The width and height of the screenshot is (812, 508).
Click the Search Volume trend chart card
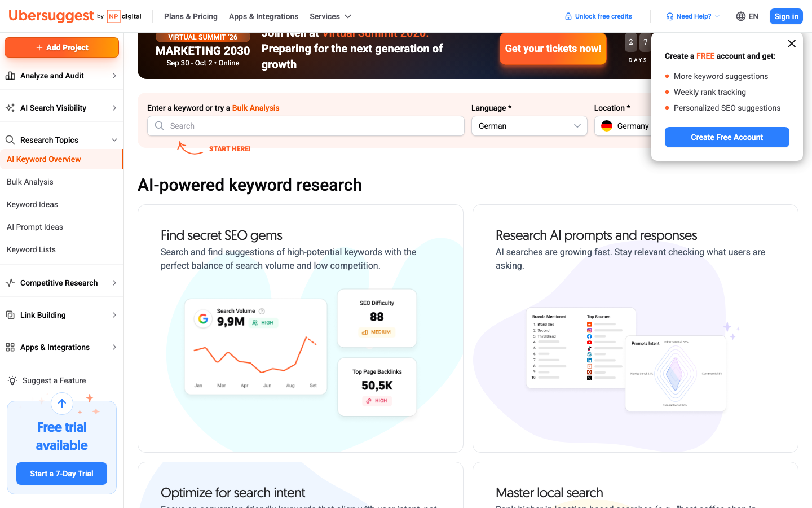coord(256,347)
